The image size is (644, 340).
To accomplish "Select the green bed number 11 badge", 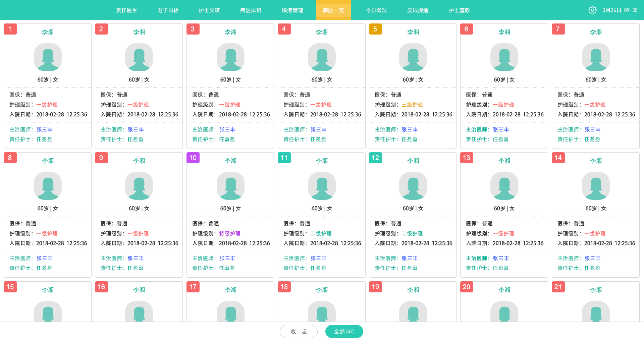I will point(284,158).
